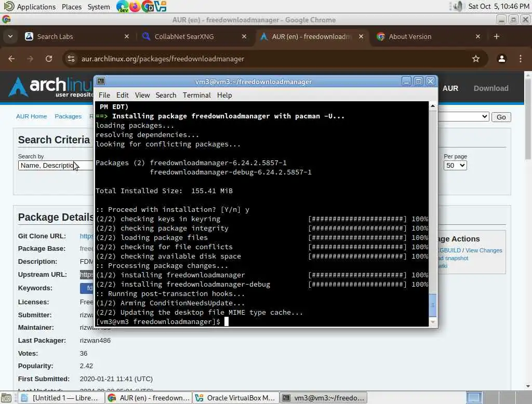Close the Search Labs tab
Viewport: 532px width, 404px height.
[127, 36]
